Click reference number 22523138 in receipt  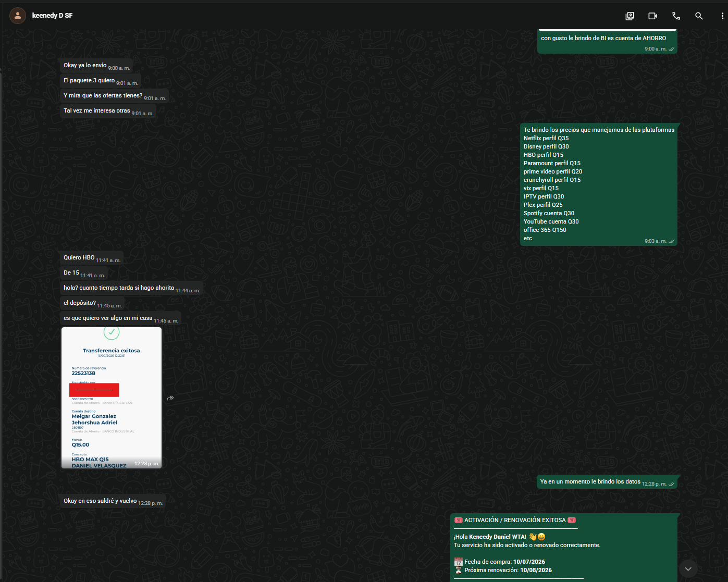click(x=83, y=373)
